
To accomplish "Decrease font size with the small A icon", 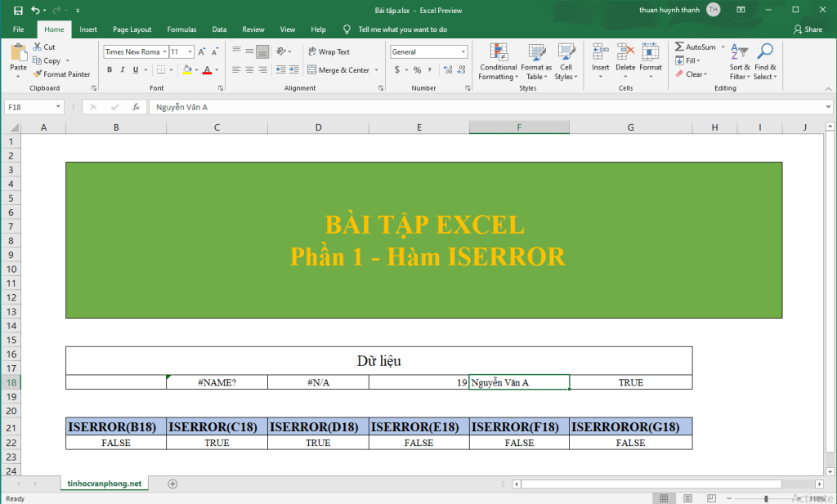I will click(215, 51).
